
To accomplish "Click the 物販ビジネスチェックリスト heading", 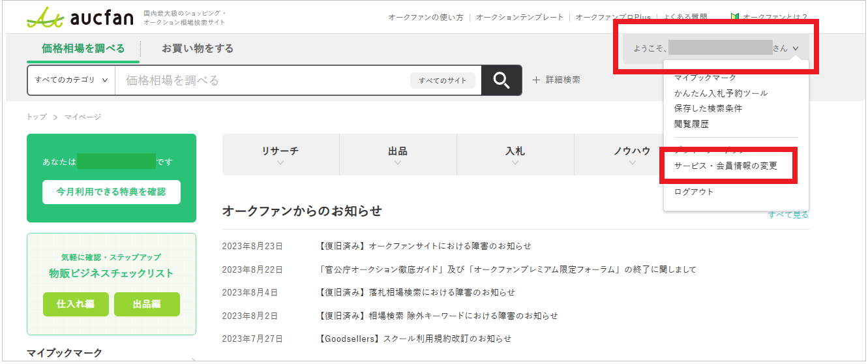I will 112,273.
